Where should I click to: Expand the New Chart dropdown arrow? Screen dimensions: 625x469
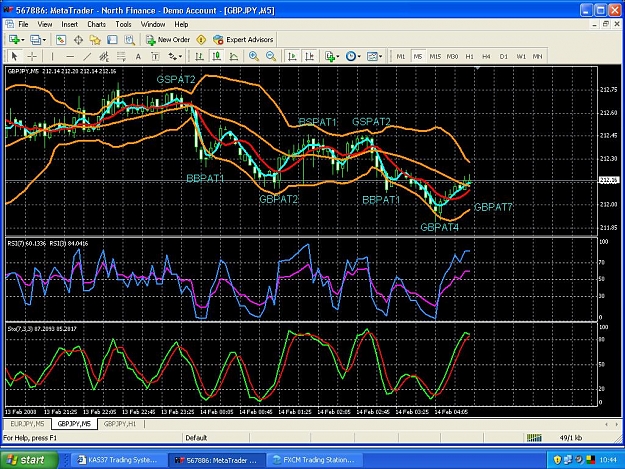tap(23, 40)
